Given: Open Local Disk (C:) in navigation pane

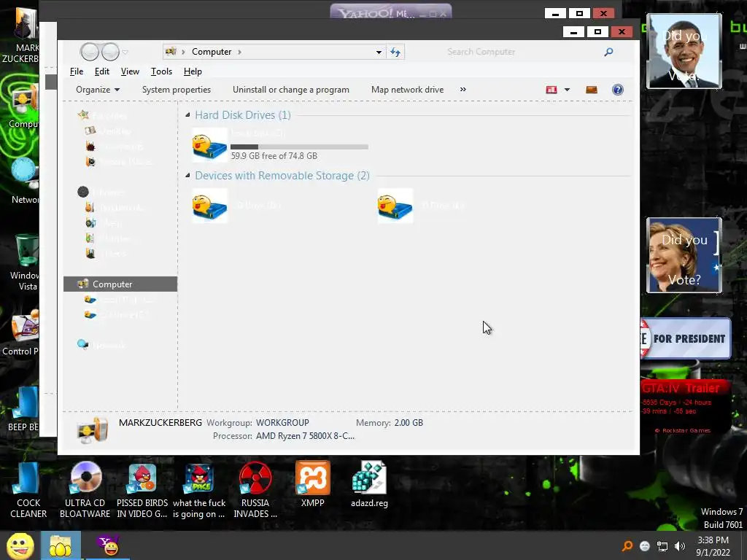Looking at the screenshot, I should point(119,300).
